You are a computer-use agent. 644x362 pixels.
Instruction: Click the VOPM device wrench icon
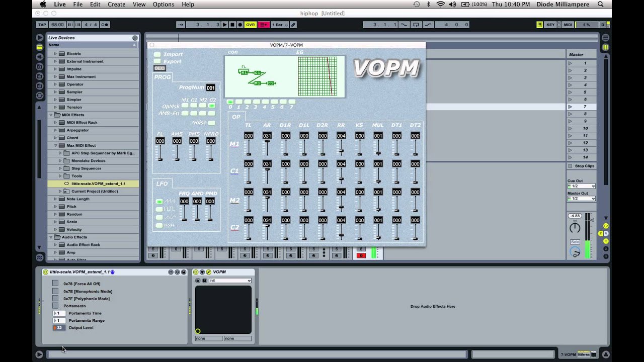coord(209,272)
